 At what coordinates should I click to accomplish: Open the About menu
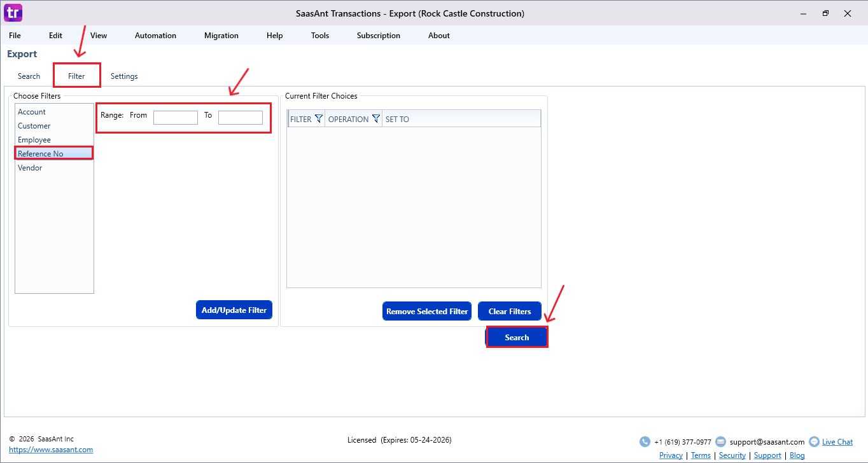[439, 36]
